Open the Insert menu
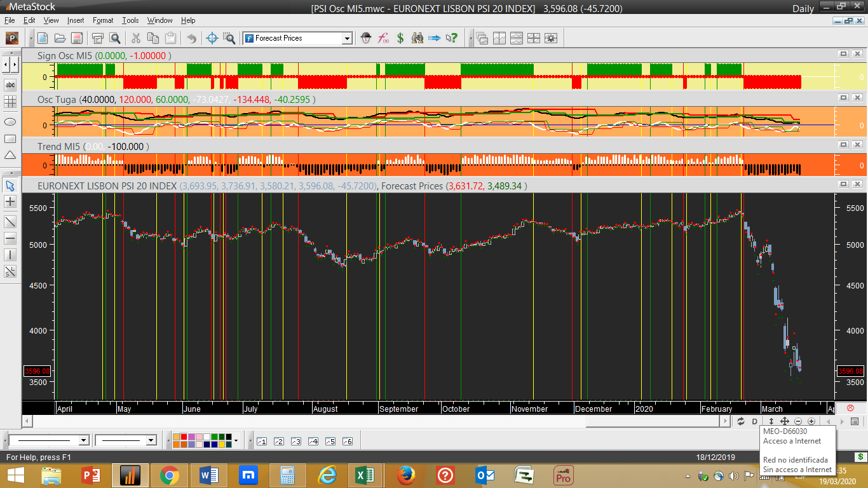868x488 pixels. tap(76, 20)
